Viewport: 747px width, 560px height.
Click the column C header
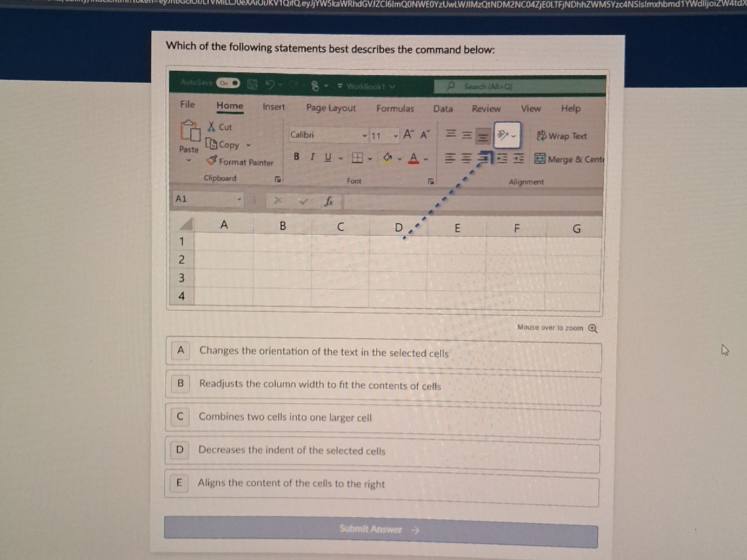pyautogui.click(x=341, y=226)
